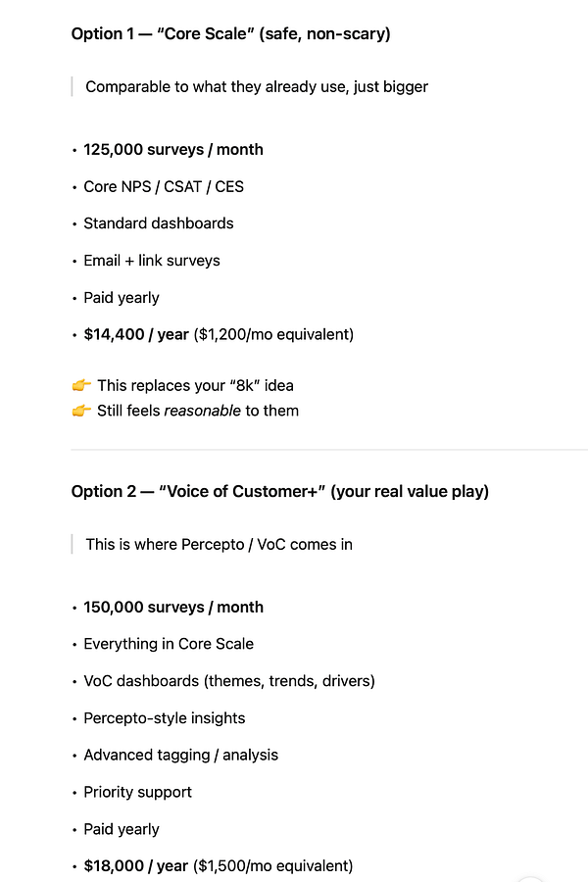Click the "Priority support" bullet

[138, 792]
